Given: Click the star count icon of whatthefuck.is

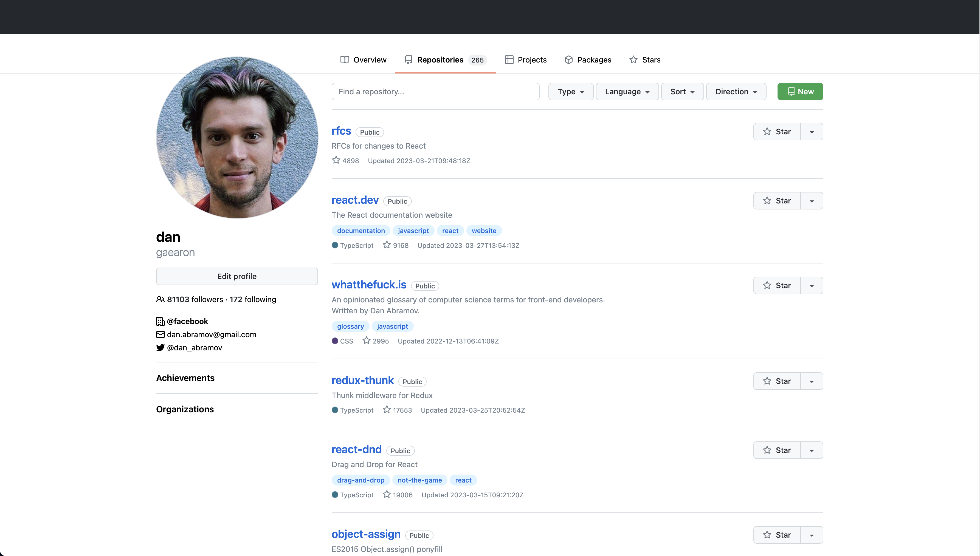Looking at the screenshot, I should (x=366, y=341).
